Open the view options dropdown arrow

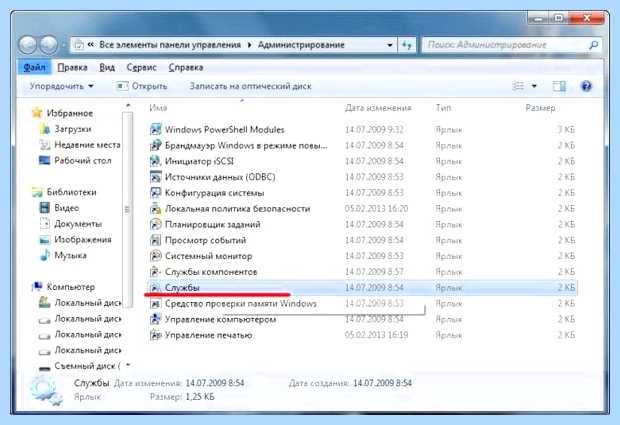(534, 86)
